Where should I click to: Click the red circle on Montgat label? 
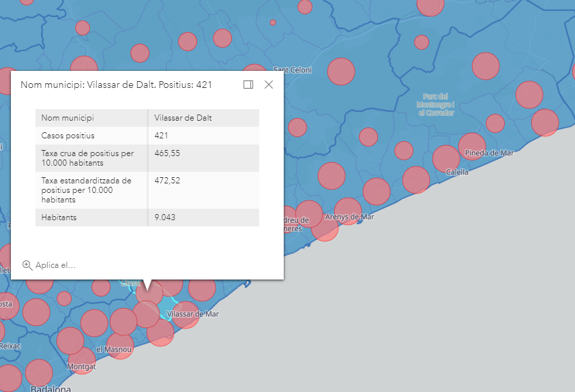(x=82, y=361)
